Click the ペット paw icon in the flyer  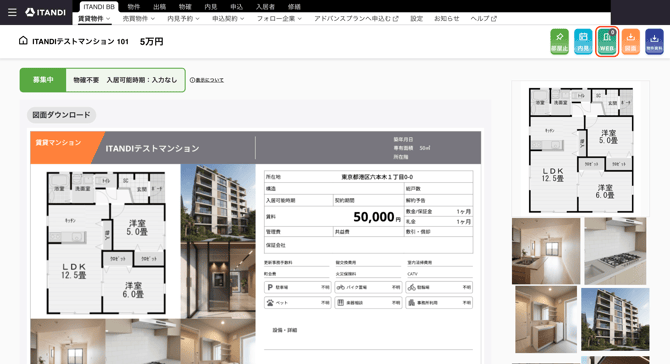click(x=270, y=302)
